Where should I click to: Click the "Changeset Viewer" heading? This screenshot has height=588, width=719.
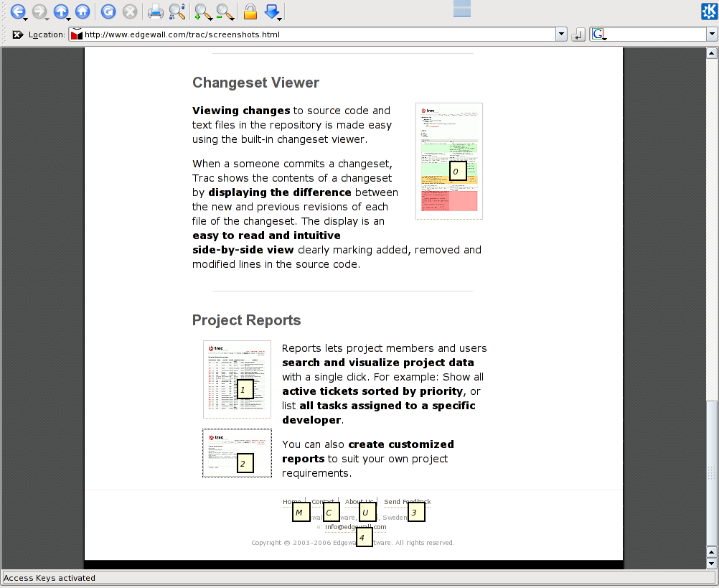point(255,83)
